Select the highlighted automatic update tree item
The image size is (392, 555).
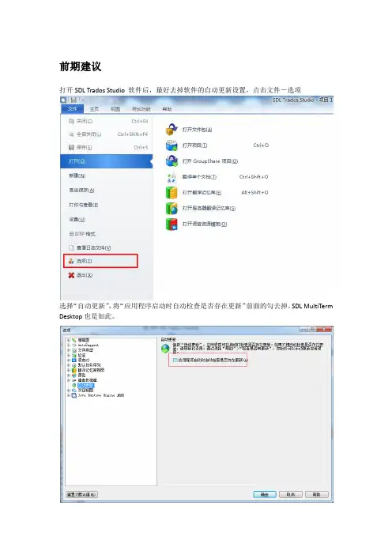coord(86,385)
